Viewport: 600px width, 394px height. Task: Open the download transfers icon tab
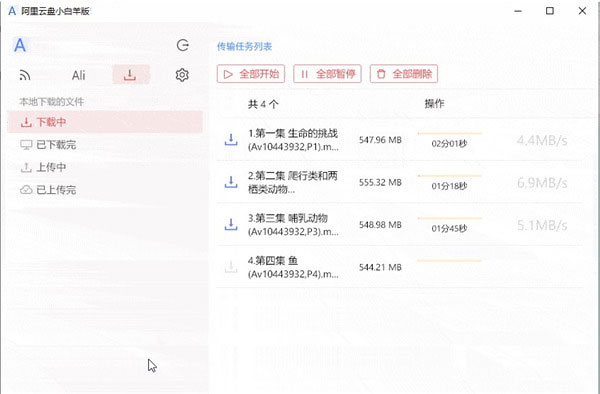[130, 75]
